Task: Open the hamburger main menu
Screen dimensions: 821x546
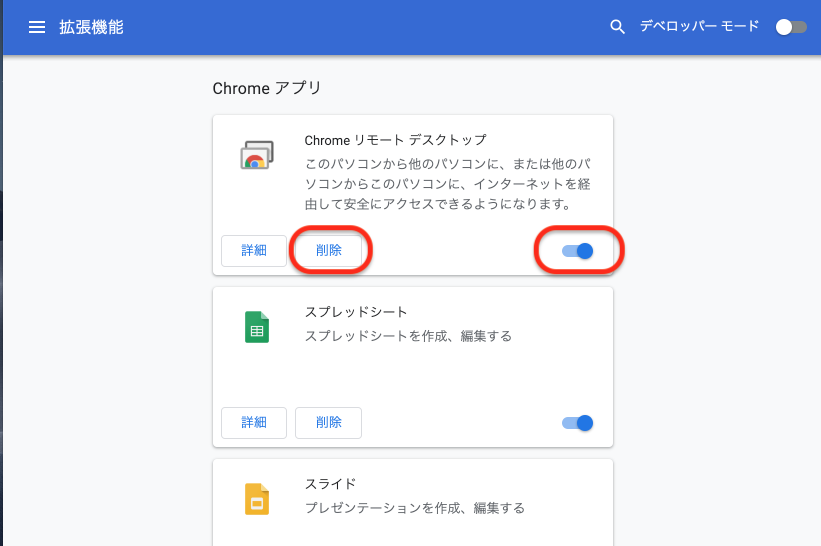Action: (37, 27)
